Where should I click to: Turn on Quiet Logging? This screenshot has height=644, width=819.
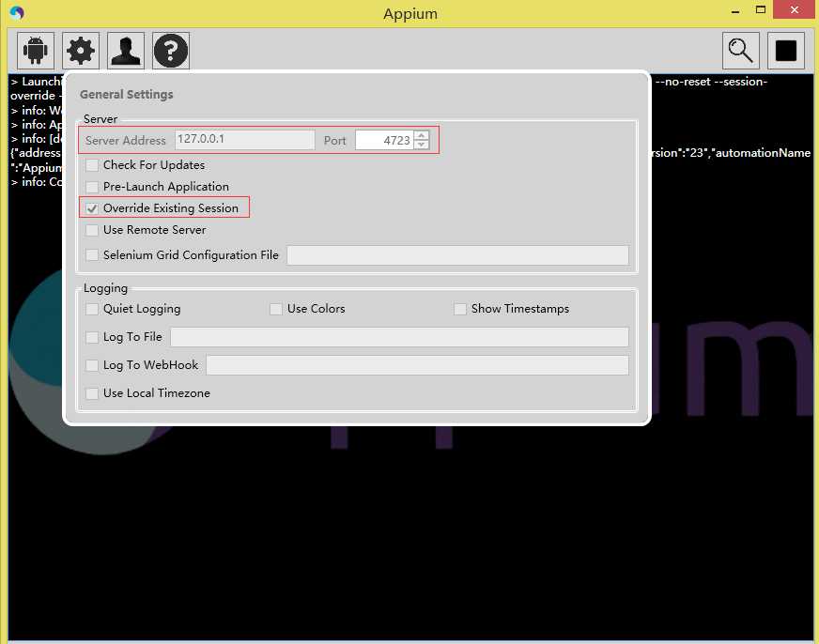click(x=92, y=309)
